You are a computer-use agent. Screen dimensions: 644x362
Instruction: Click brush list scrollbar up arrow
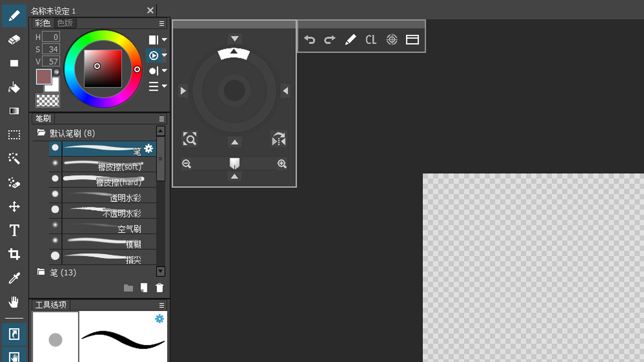point(161,131)
